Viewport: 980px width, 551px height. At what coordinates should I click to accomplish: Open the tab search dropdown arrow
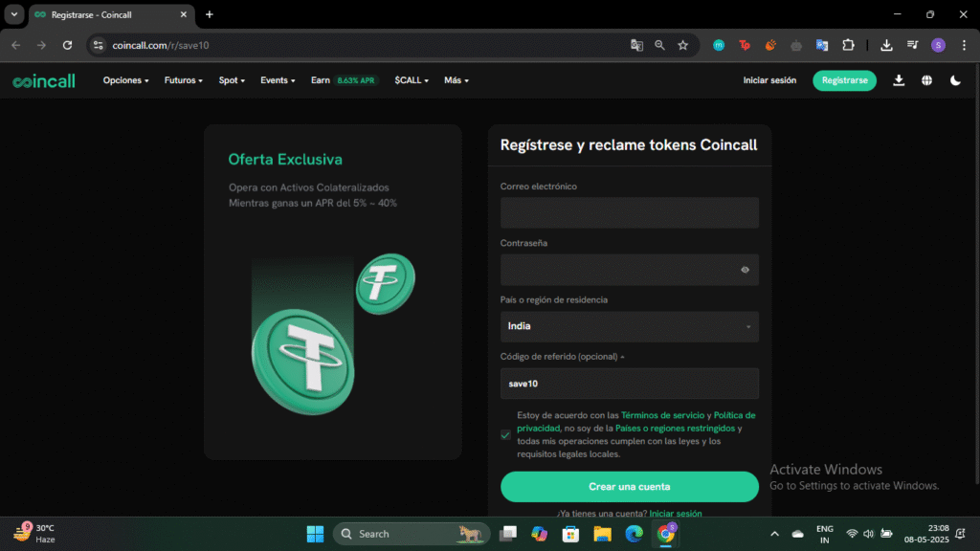click(x=13, y=14)
